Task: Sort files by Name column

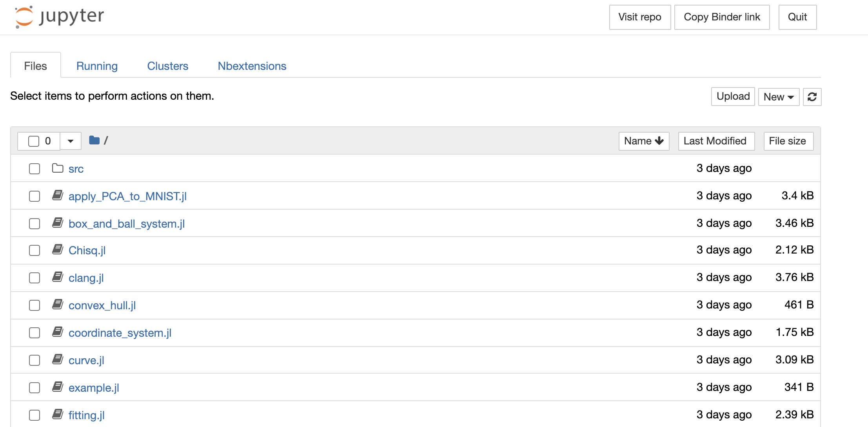Action: [x=643, y=141]
